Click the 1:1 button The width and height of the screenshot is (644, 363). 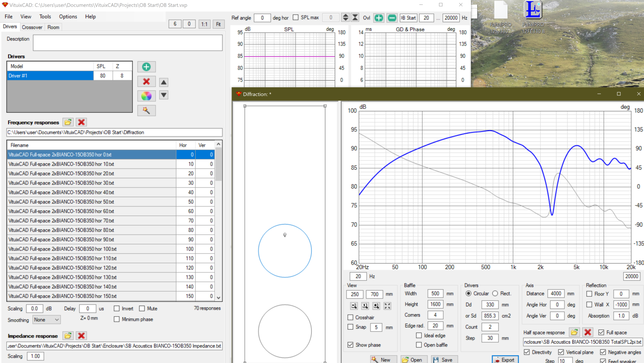204,24
